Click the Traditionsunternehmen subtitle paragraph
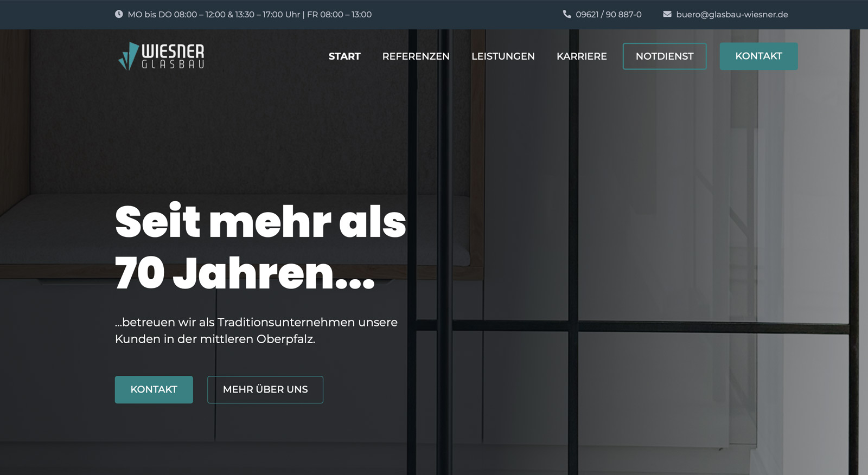The height and width of the screenshot is (475, 868). click(256, 330)
